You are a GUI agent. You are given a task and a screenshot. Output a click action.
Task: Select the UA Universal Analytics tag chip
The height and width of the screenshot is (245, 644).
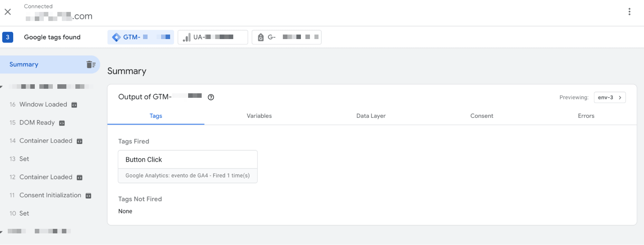(213, 37)
